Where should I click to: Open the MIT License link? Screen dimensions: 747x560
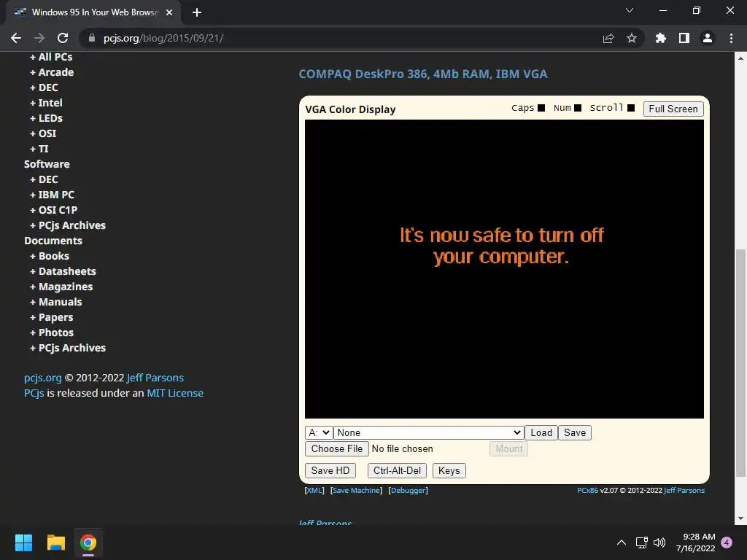(175, 393)
